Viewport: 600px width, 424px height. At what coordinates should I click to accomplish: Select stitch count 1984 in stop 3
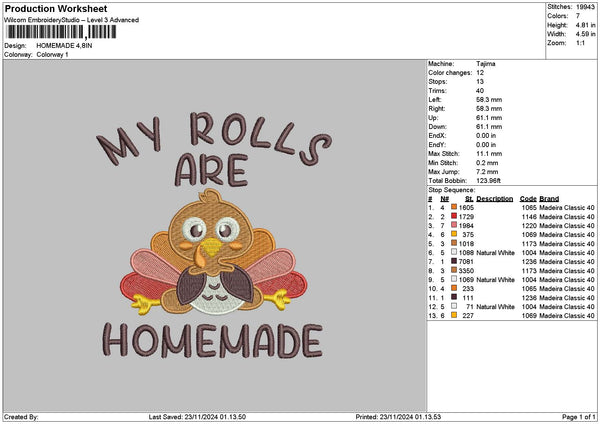[x=466, y=226]
